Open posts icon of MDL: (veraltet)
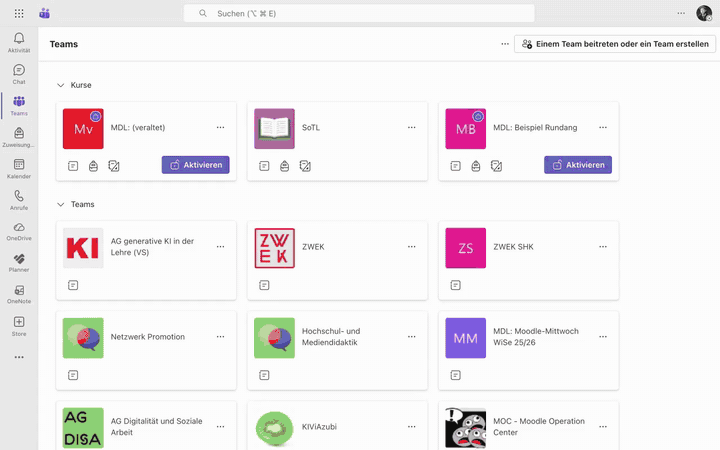Viewport: 720px width, 450px height. point(73,166)
